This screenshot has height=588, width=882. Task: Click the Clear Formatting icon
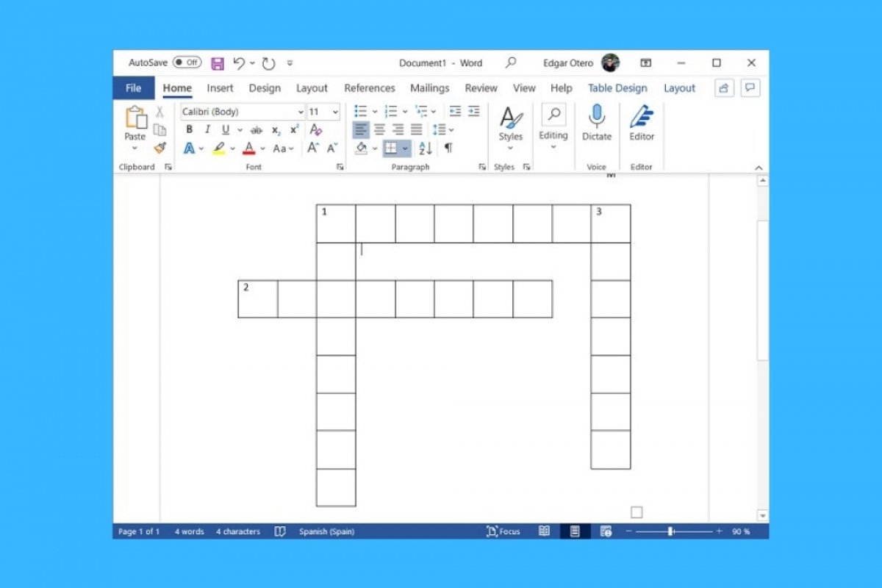click(316, 129)
